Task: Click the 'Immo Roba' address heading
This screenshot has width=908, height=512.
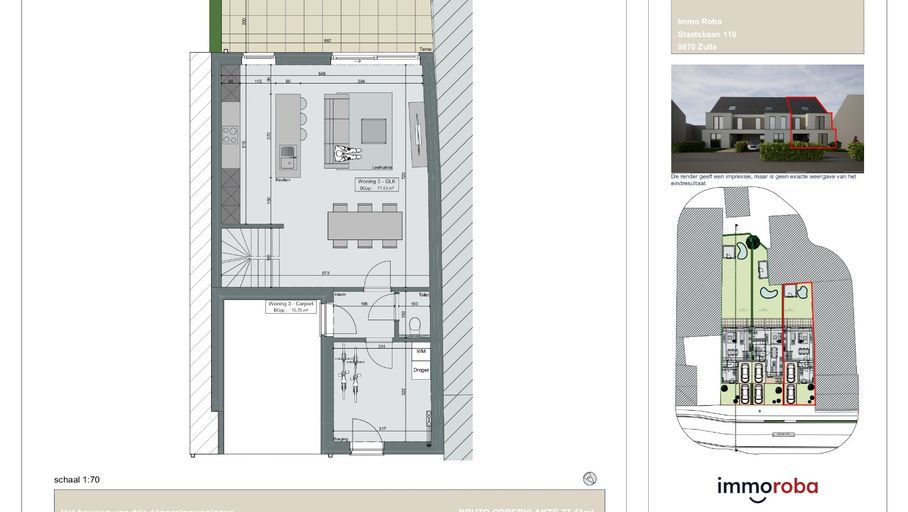Action: tap(700, 21)
